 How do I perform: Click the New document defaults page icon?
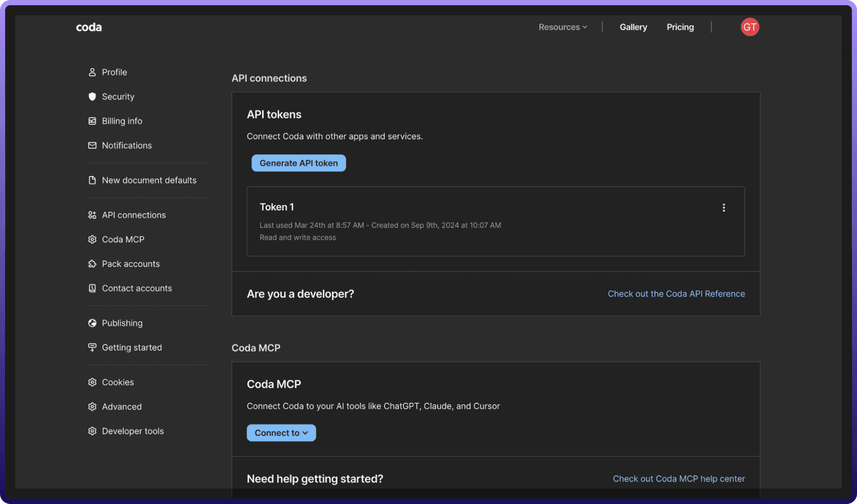92,180
